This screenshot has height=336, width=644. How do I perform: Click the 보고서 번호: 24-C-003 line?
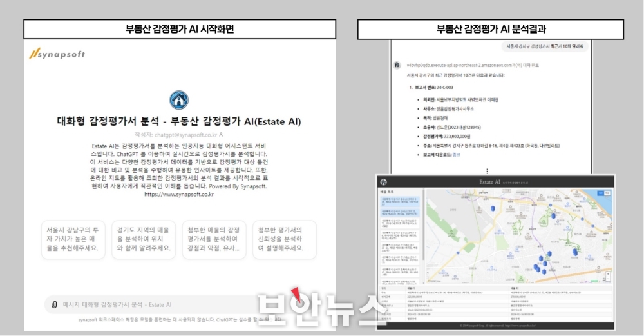click(433, 87)
